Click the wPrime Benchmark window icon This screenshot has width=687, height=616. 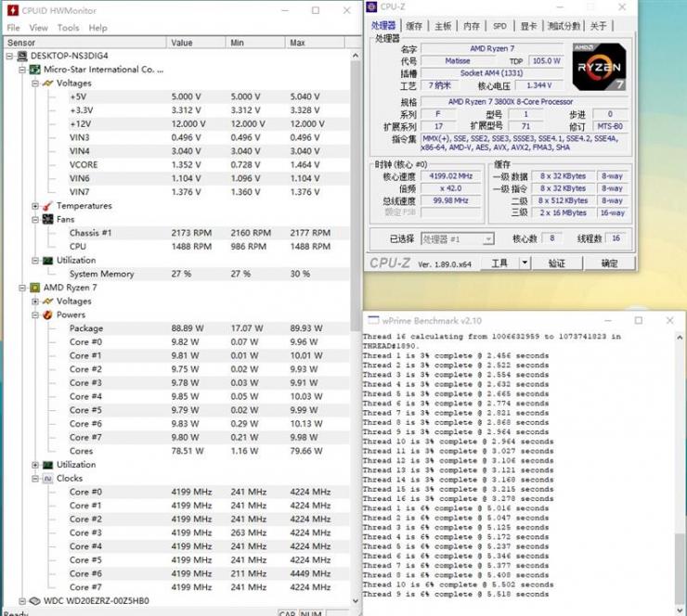click(373, 320)
